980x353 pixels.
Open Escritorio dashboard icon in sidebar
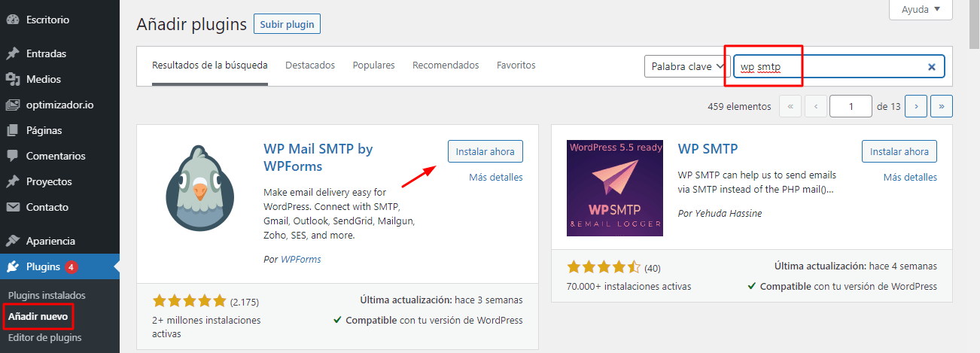(12, 19)
